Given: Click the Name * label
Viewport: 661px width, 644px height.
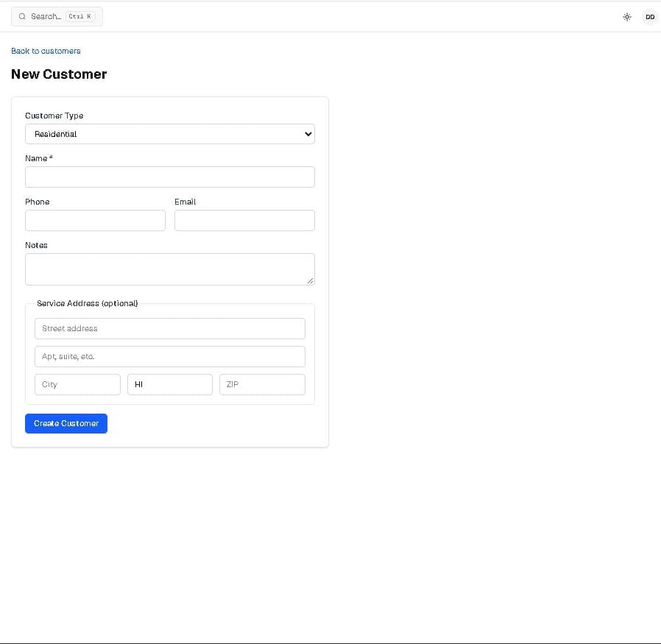Looking at the screenshot, I should (x=39, y=158).
